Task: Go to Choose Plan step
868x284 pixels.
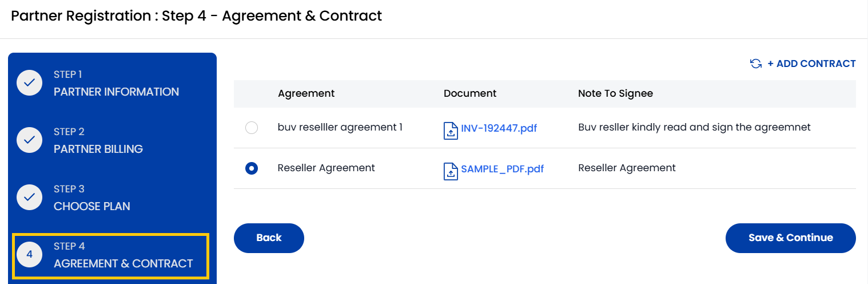Action: (92, 206)
